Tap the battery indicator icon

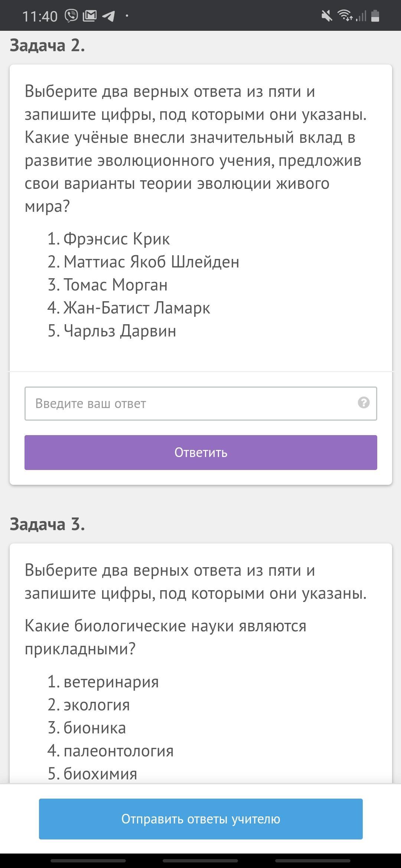pos(375,16)
